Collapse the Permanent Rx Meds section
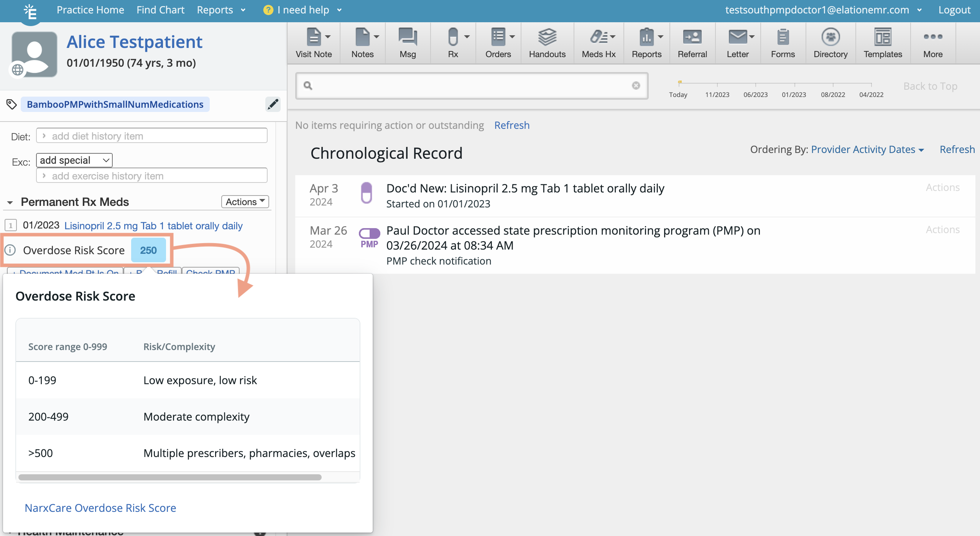The image size is (980, 536). click(10, 202)
